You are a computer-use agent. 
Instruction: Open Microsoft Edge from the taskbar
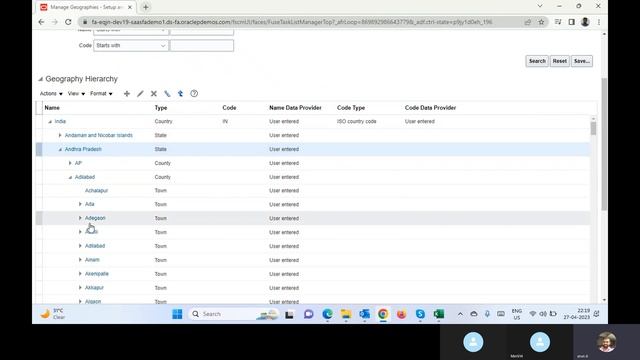point(327,314)
